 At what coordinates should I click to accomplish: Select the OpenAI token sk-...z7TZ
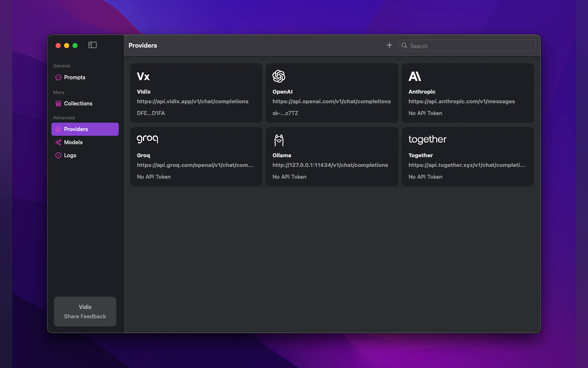point(285,113)
